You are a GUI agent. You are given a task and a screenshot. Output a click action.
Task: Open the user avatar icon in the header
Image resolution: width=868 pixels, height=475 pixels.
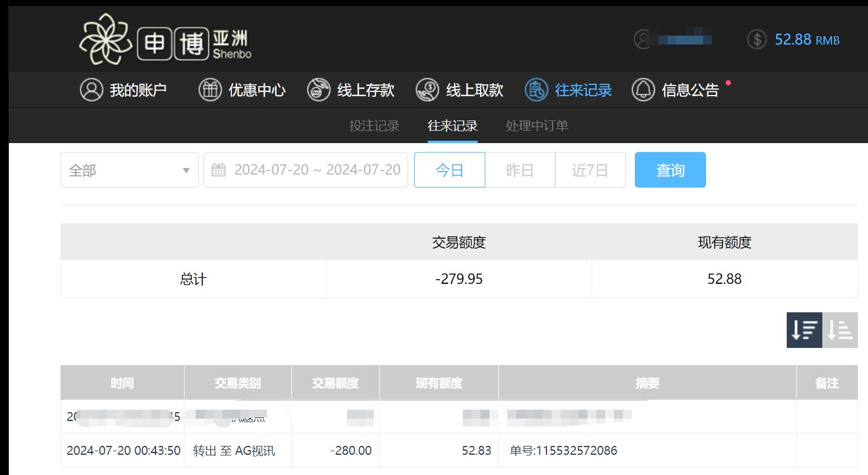pyautogui.click(x=643, y=39)
